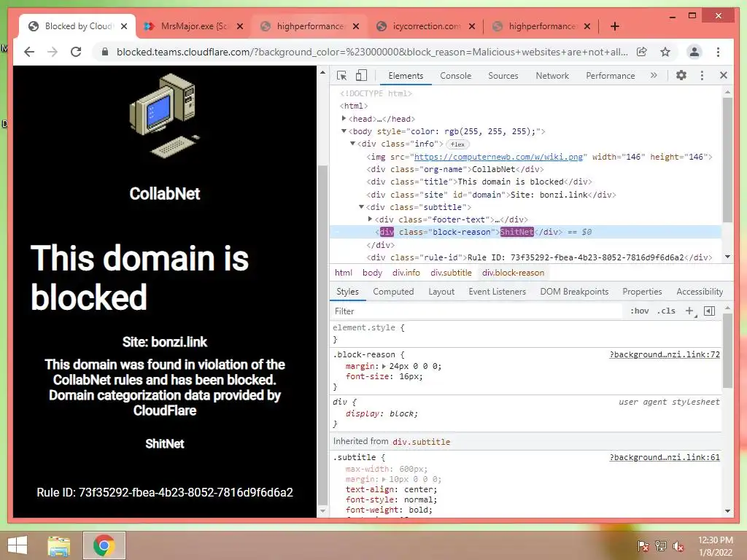Open the Event Listeners pane
The width and height of the screenshot is (747, 560).
click(497, 292)
